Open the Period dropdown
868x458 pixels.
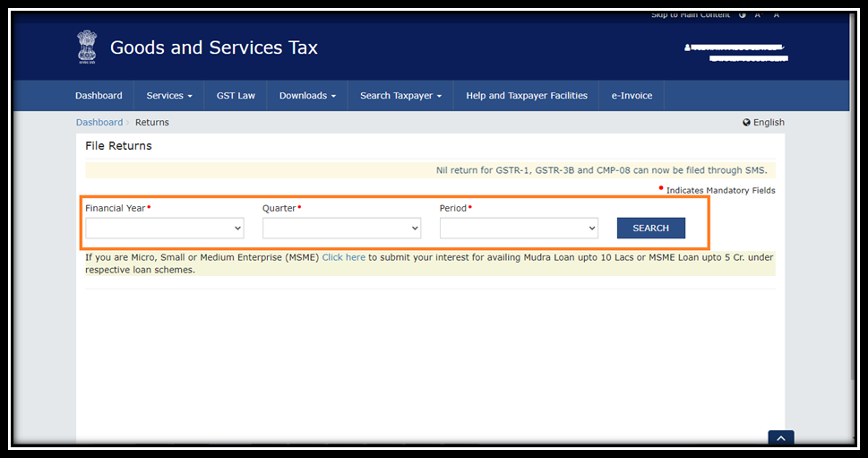tap(519, 229)
